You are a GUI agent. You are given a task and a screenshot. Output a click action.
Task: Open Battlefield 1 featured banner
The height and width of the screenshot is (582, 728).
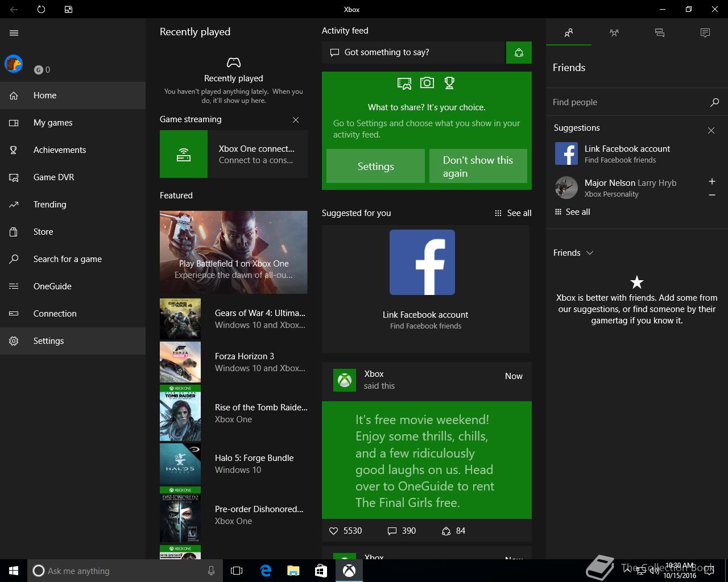[x=234, y=252]
